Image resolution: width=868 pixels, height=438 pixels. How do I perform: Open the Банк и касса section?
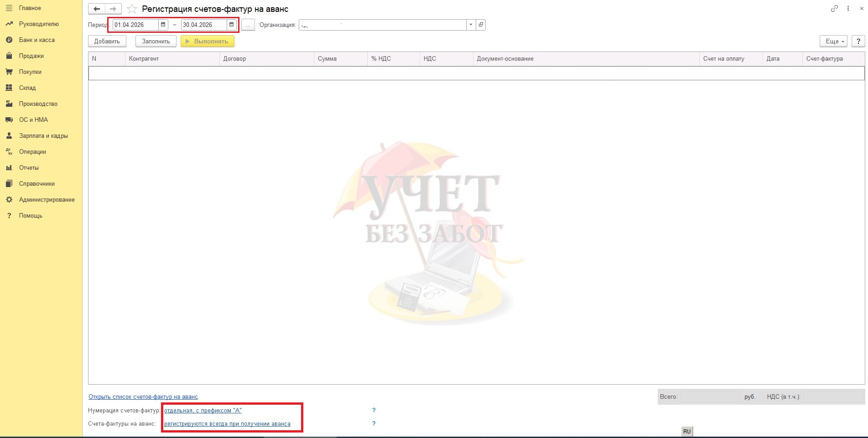click(x=37, y=40)
